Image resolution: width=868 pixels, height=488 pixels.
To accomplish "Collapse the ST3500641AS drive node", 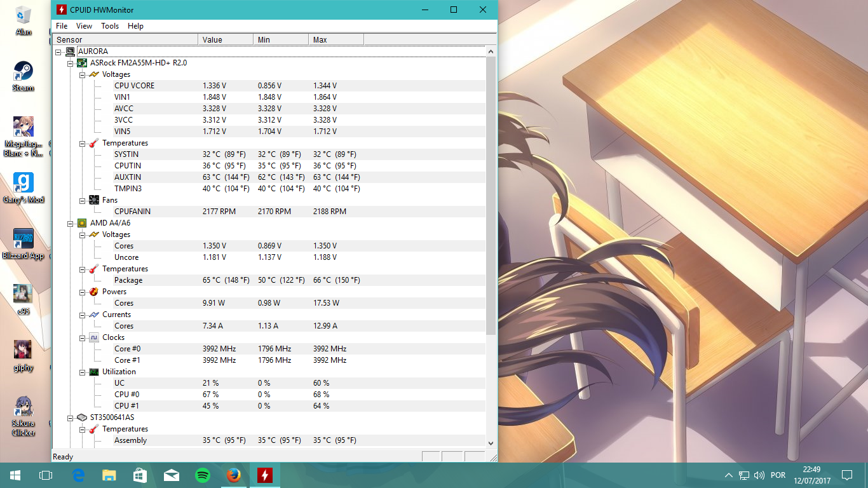I will click(71, 417).
